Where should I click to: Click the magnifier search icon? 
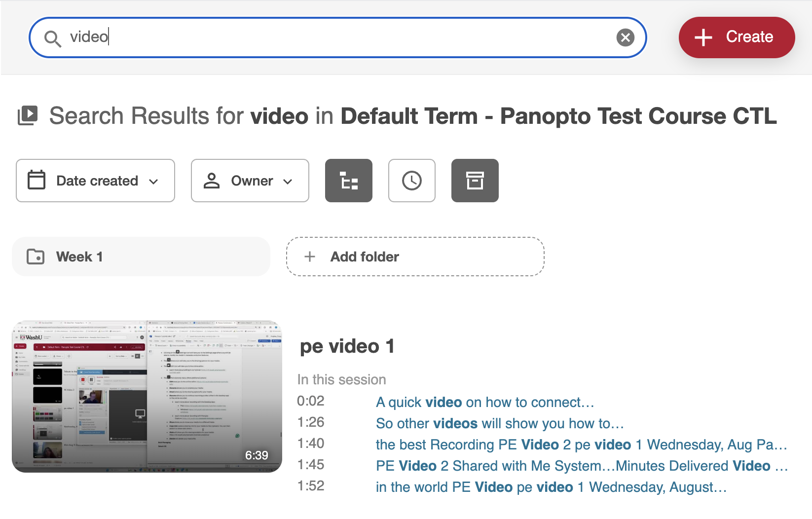click(x=52, y=38)
